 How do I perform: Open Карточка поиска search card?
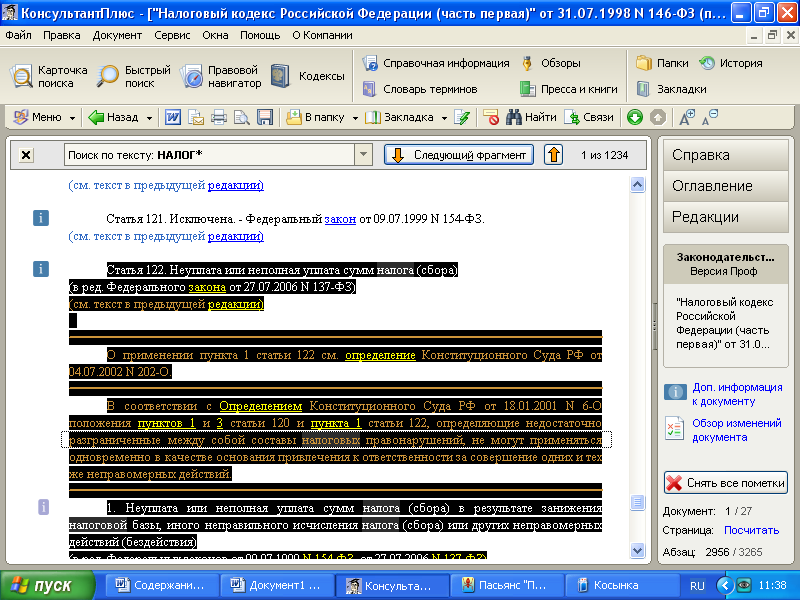49,77
